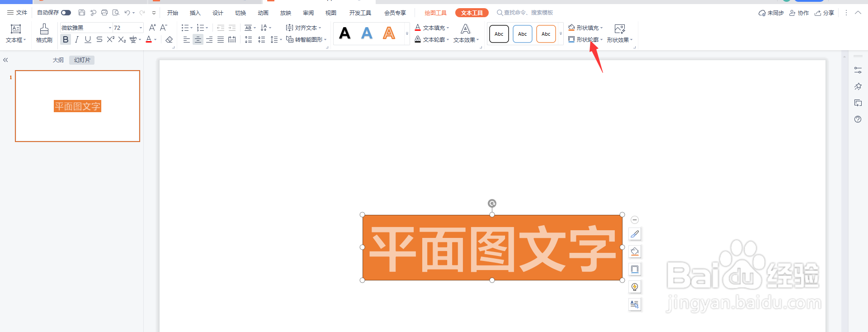The height and width of the screenshot is (332, 868).
Task: Toggle Strikethrough formatting
Action: pyautogui.click(x=99, y=40)
